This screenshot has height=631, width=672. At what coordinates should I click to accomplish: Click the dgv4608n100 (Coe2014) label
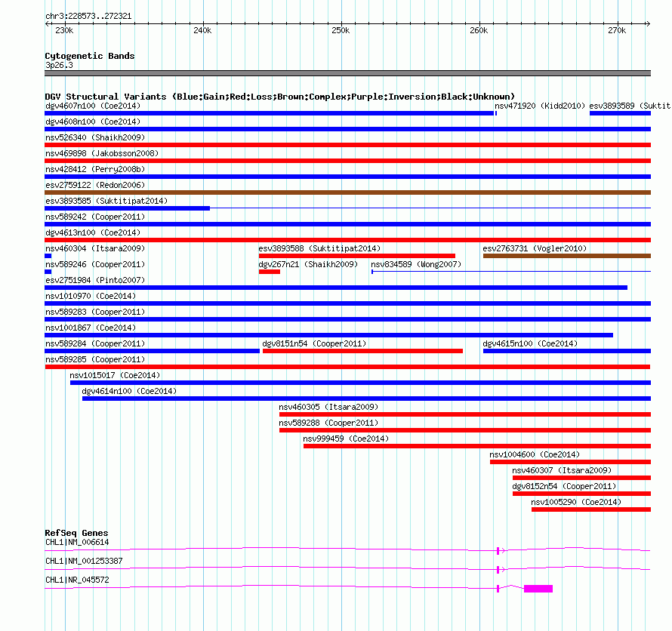(93, 122)
